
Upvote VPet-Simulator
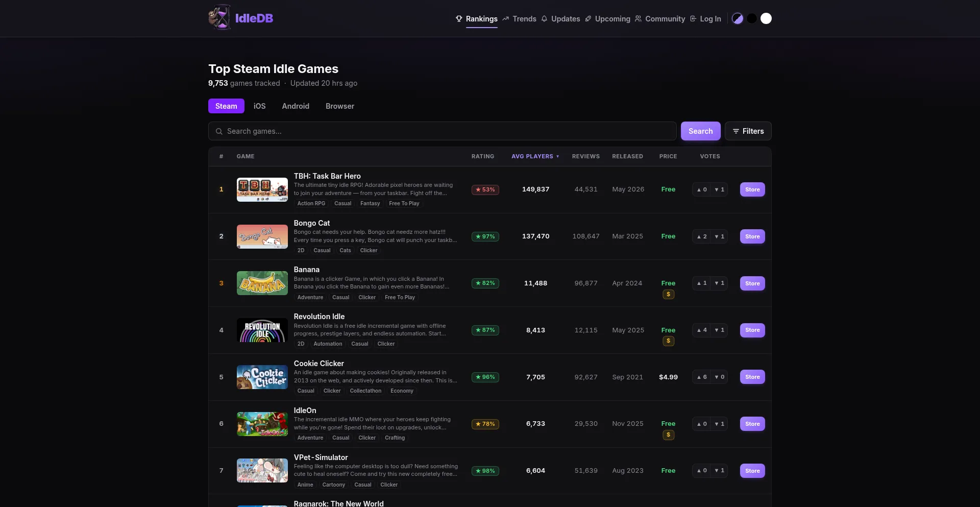point(702,470)
